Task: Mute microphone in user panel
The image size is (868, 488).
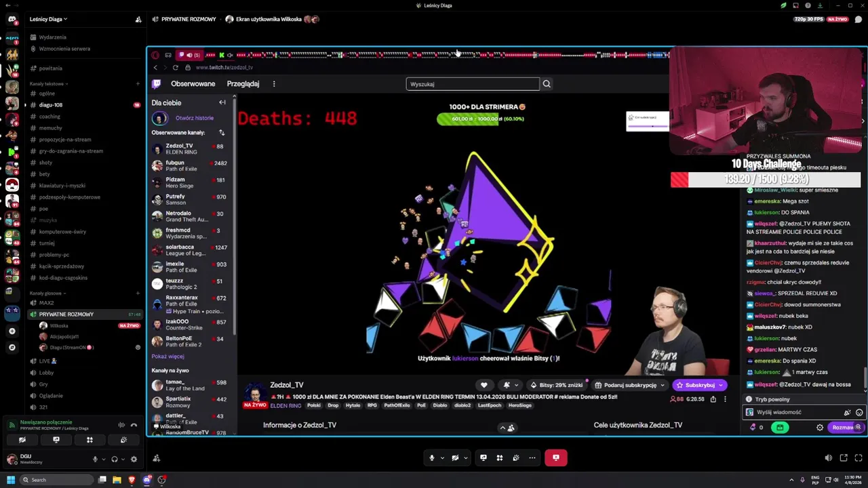Action: (95, 460)
